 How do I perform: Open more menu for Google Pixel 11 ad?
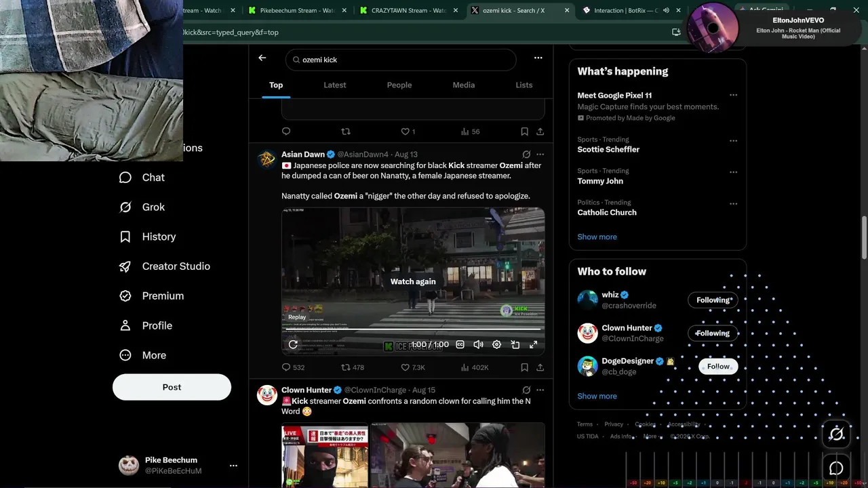tap(733, 96)
